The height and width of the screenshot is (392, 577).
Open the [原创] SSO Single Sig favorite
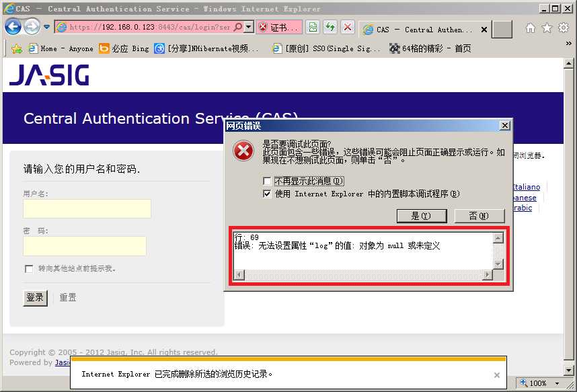[326, 48]
